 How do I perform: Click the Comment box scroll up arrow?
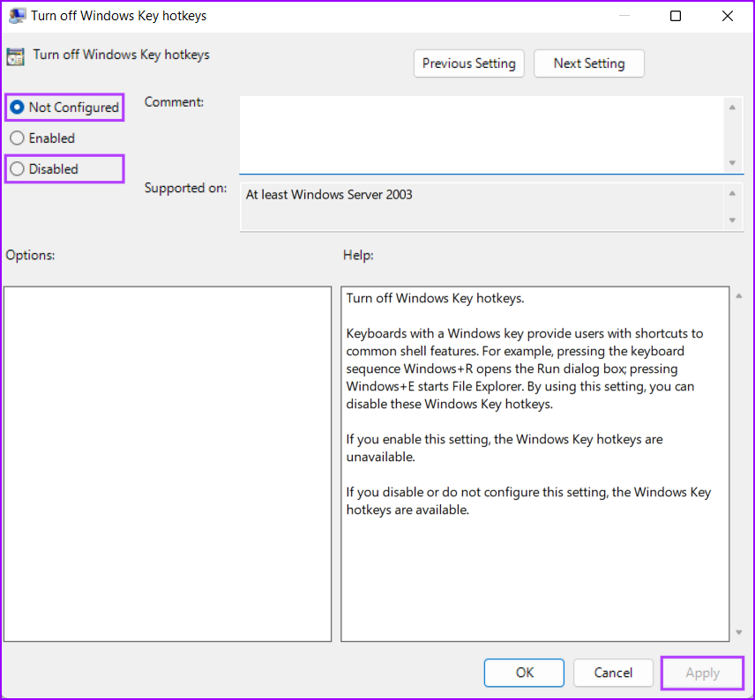732,108
